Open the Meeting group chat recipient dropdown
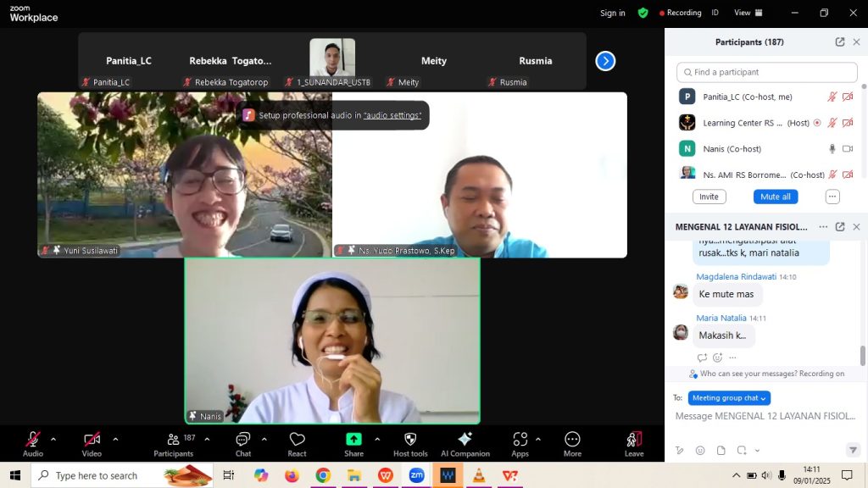This screenshot has height=488, width=868. (x=728, y=398)
